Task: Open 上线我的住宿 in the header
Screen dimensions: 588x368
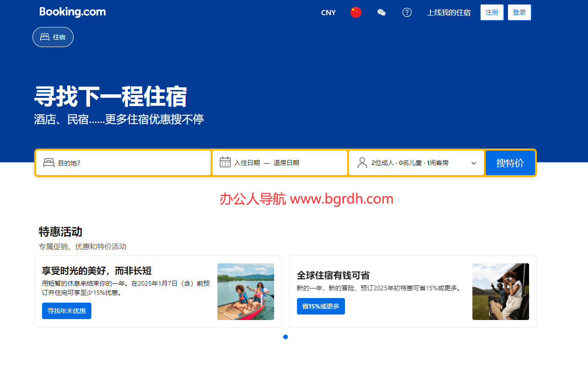Action: pyautogui.click(x=449, y=13)
